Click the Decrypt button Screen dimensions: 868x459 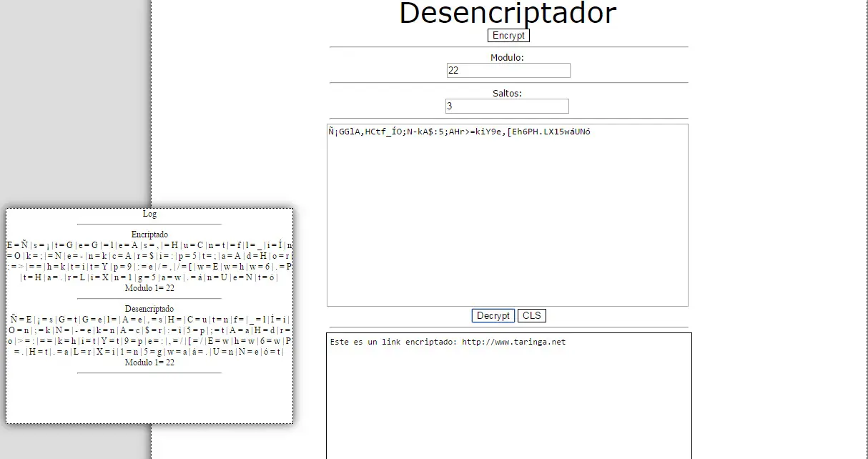pyautogui.click(x=493, y=315)
